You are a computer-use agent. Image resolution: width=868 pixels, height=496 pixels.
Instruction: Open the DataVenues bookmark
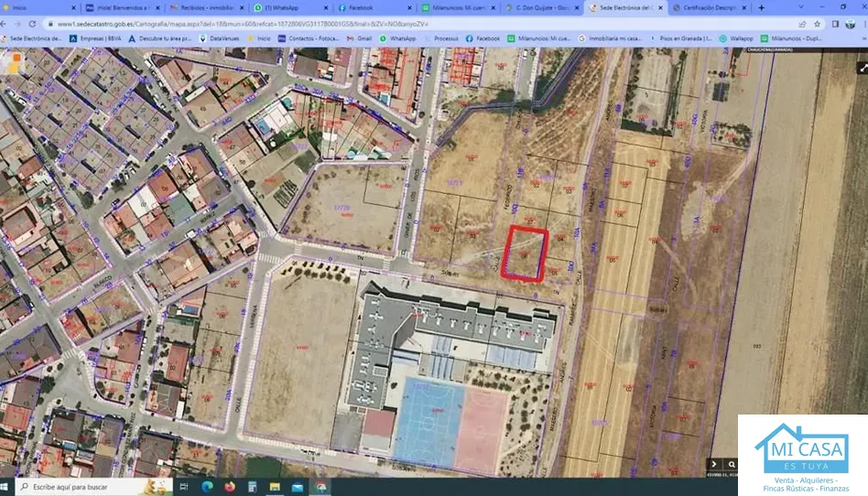(x=219, y=38)
